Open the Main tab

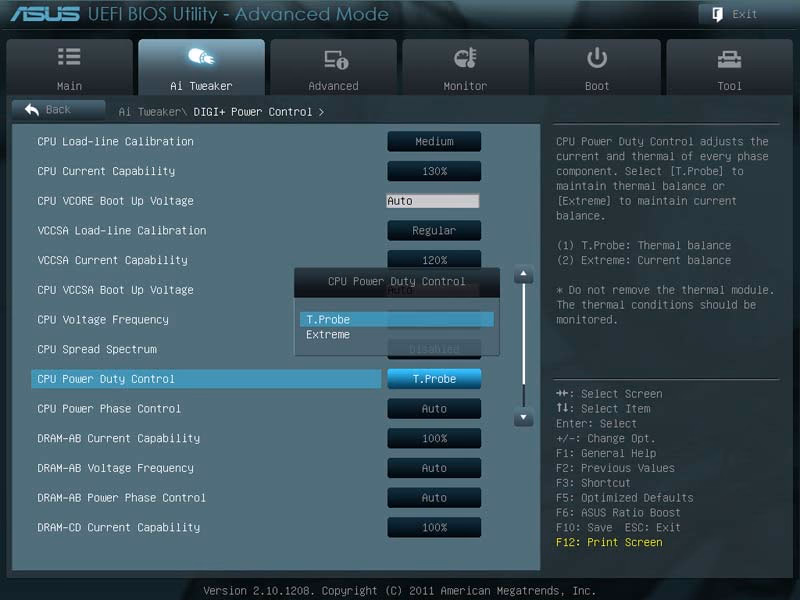click(x=69, y=67)
